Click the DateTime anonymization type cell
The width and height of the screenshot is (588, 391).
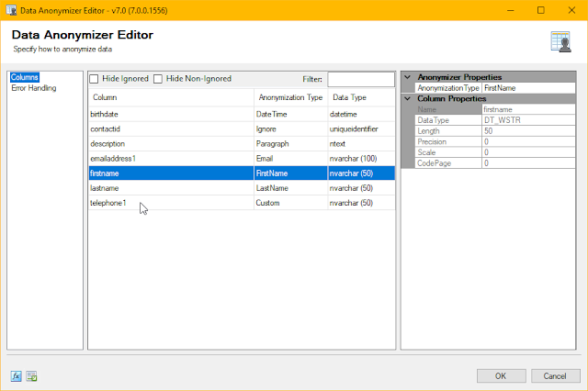pos(290,114)
